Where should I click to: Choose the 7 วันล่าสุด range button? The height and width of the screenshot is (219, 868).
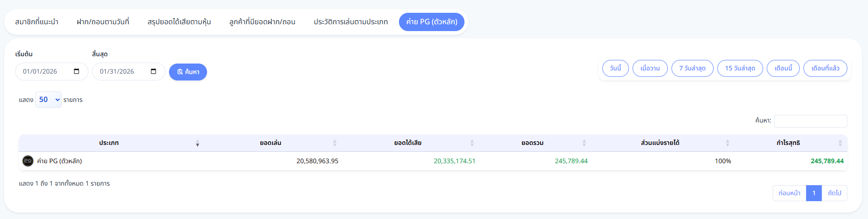pyautogui.click(x=692, y=68)
